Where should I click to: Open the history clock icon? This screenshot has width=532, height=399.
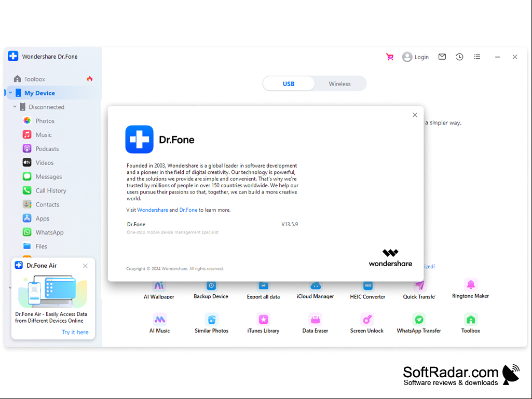[x=459, y=57]
